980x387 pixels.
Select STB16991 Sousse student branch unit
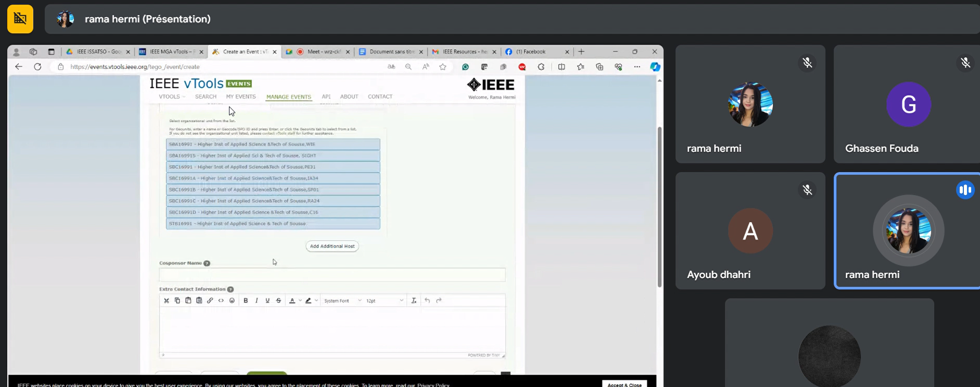273,224
